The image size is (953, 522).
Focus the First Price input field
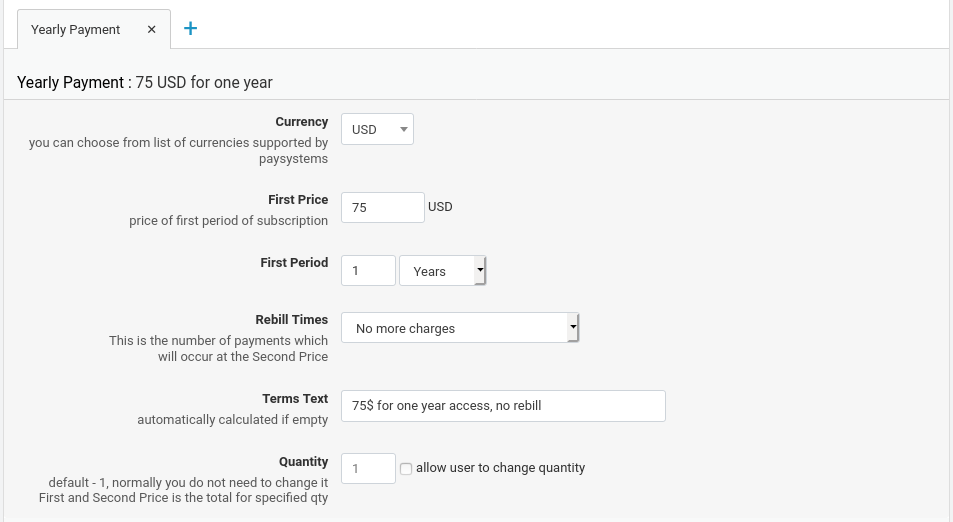[x=382, y=207]
